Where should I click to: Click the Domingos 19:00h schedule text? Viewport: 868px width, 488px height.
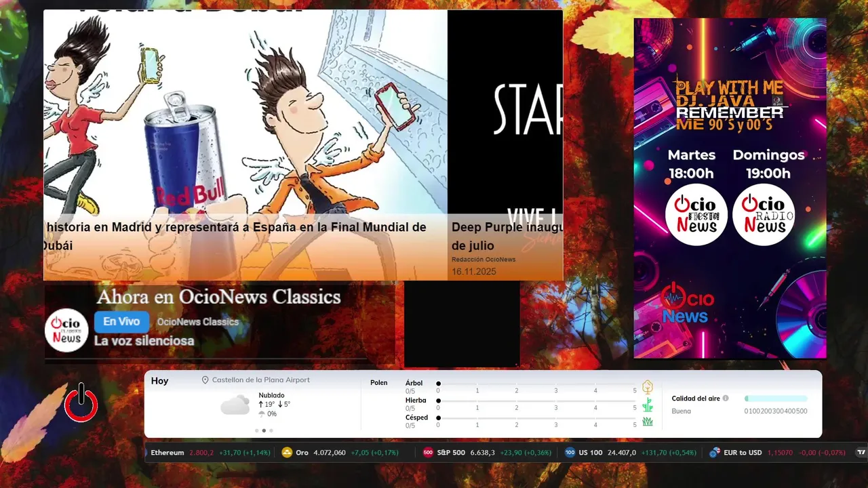tap(768, 164)
